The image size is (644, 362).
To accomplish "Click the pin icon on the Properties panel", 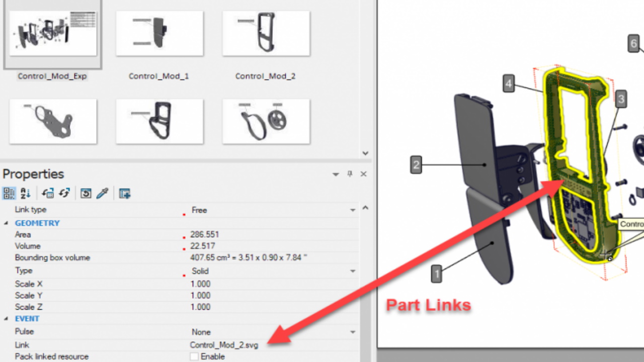I will point(349,174).
